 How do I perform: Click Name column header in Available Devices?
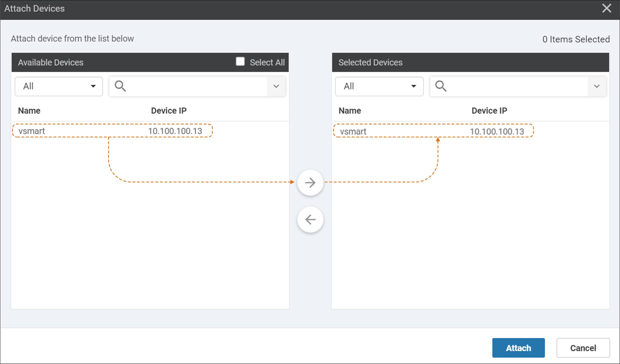pyautogui.click(x=29, y=111)
